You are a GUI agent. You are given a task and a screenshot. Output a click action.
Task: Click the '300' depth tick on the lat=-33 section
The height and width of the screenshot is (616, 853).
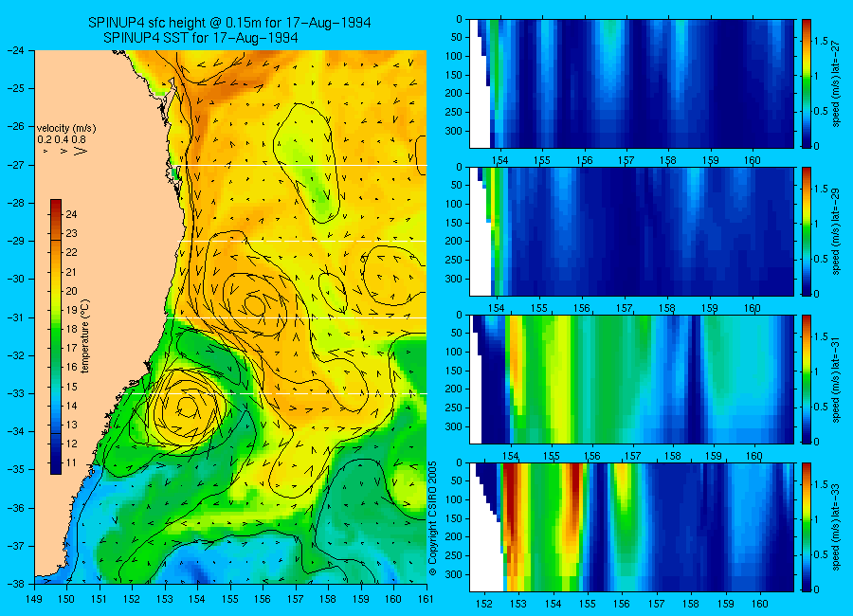453,574
